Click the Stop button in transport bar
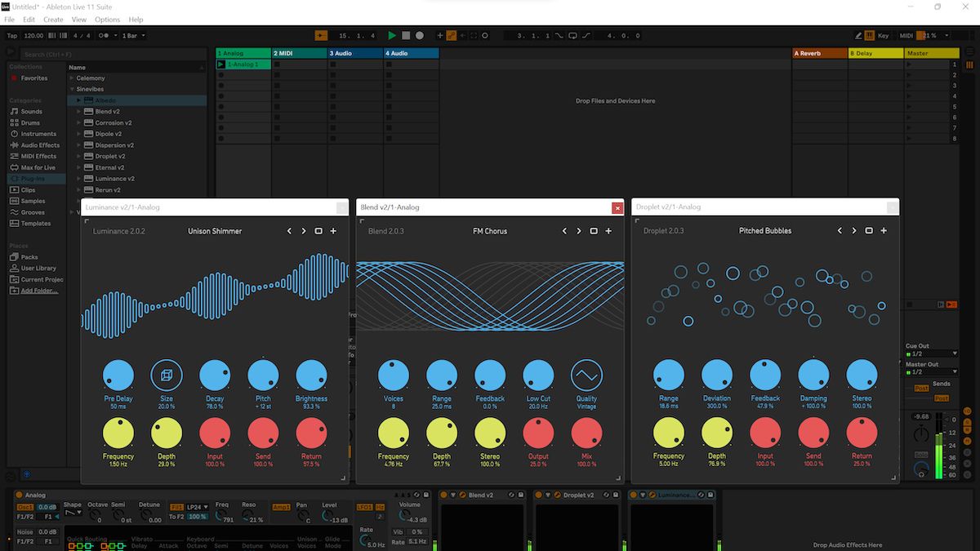 pos(406,35)
